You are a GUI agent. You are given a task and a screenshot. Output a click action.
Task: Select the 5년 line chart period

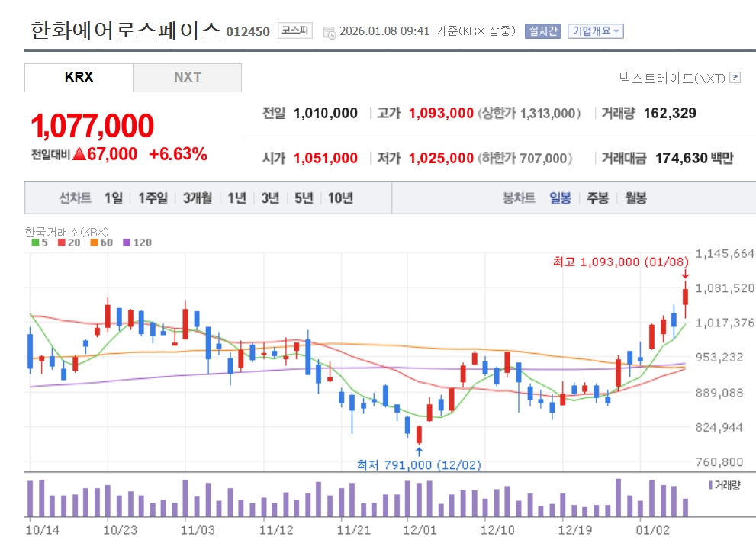click(x=304, y=198)
